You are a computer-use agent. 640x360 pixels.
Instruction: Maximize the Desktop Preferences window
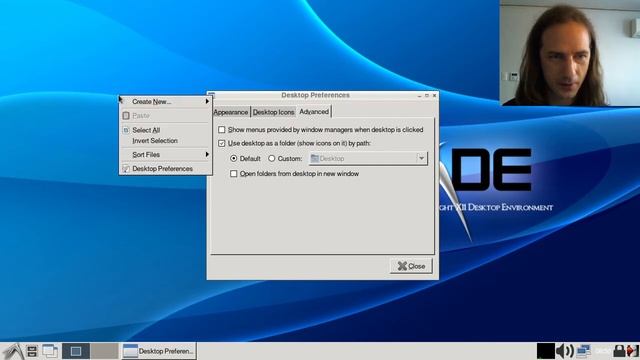point(427,96)
